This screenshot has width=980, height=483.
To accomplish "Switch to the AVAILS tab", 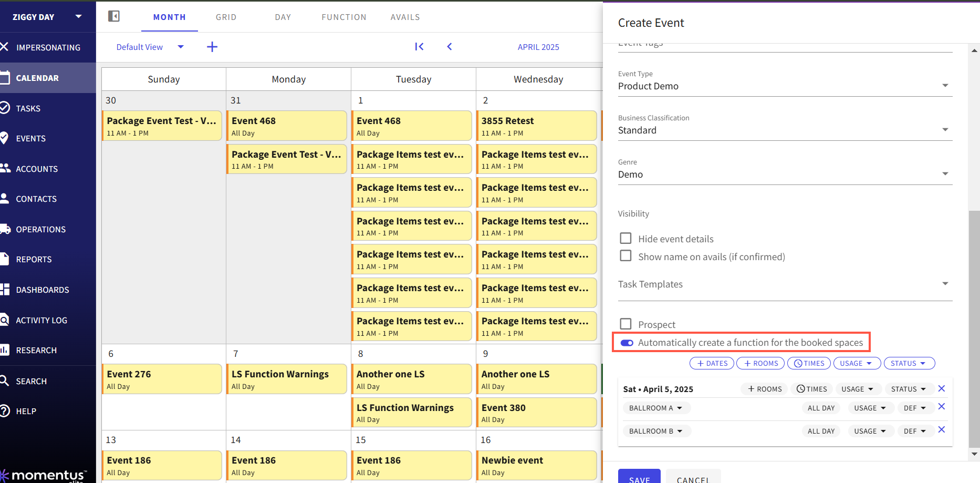I will click(405, 17).
